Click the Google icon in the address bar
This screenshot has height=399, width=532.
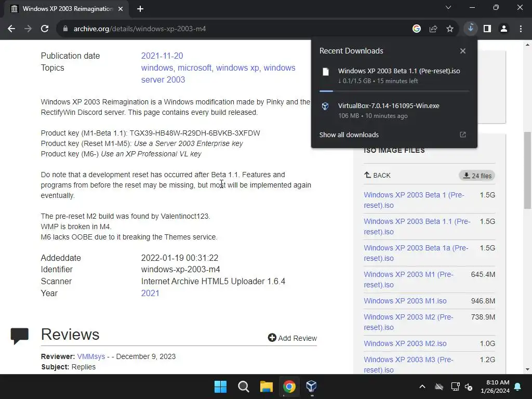point(417,29)
